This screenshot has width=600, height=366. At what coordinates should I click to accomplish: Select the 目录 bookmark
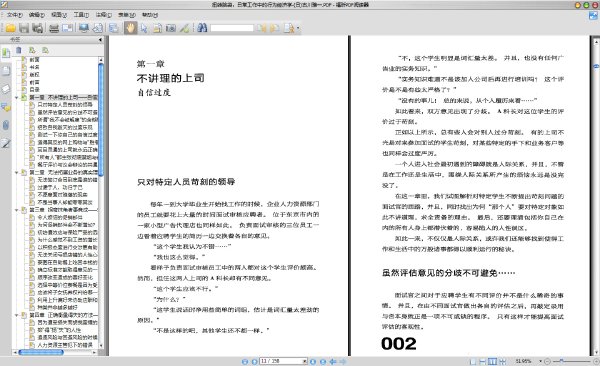tap(35, 90)
